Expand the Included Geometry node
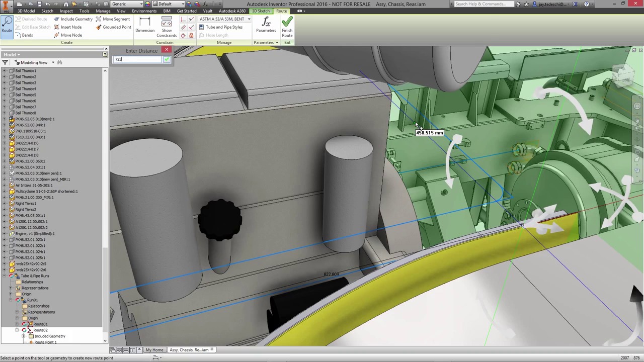Viewport: 644px width, 362px height. 24,336
